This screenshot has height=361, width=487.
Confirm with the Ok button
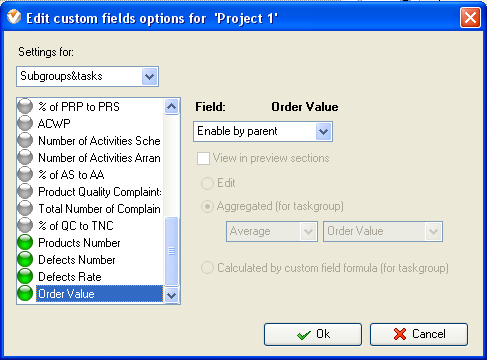click(x=313, y=334)
